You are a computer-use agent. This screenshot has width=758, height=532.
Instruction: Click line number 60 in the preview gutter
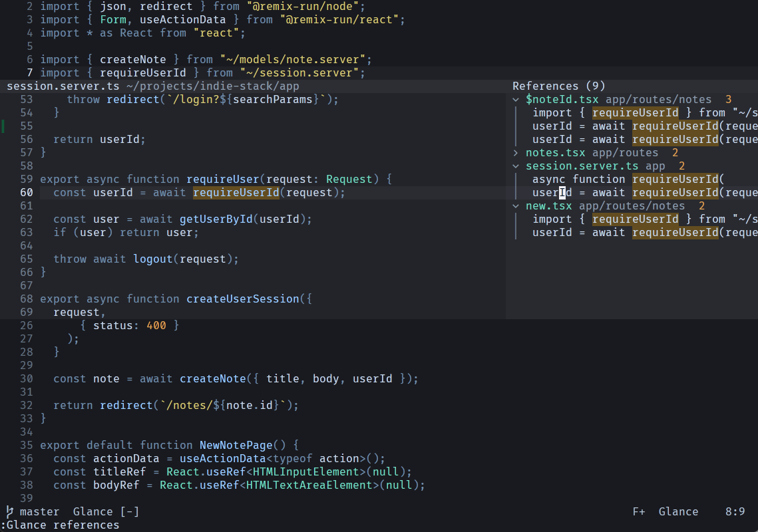pos(27,193)
